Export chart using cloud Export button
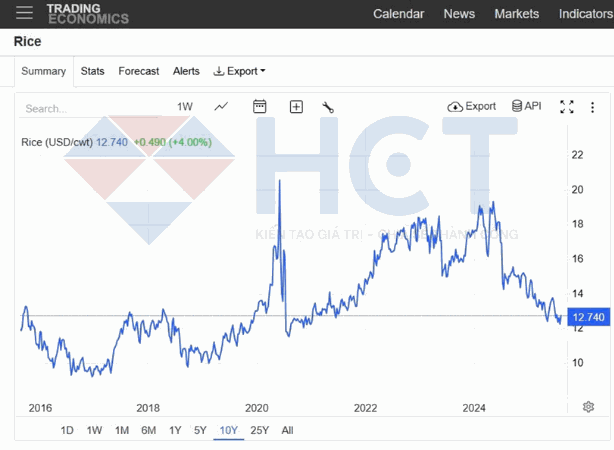 click(471, 106)
